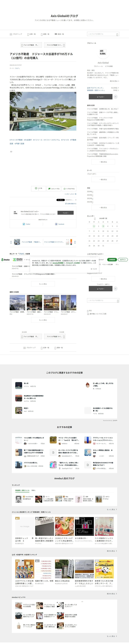Open アクセスデータの利用 link
The image size is (129, 644).
(73, 263)
